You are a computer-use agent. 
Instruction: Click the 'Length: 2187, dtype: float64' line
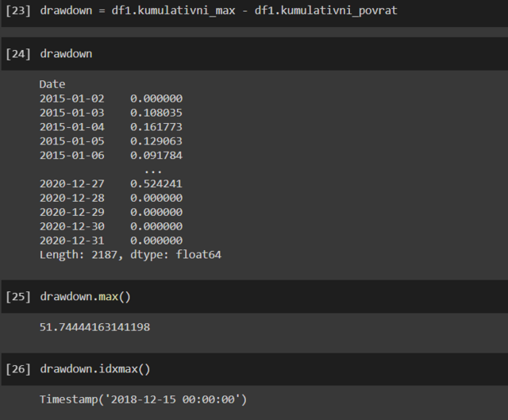(x=130, y=255)
